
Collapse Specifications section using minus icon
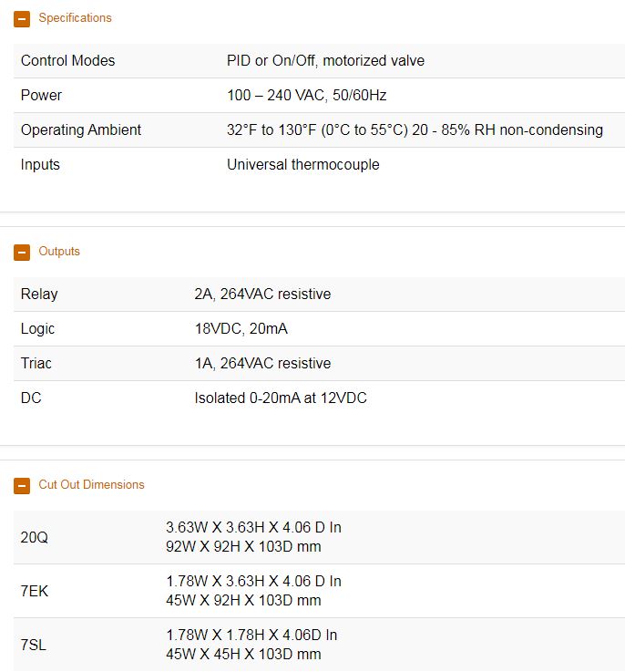click(x=22, y=18)
